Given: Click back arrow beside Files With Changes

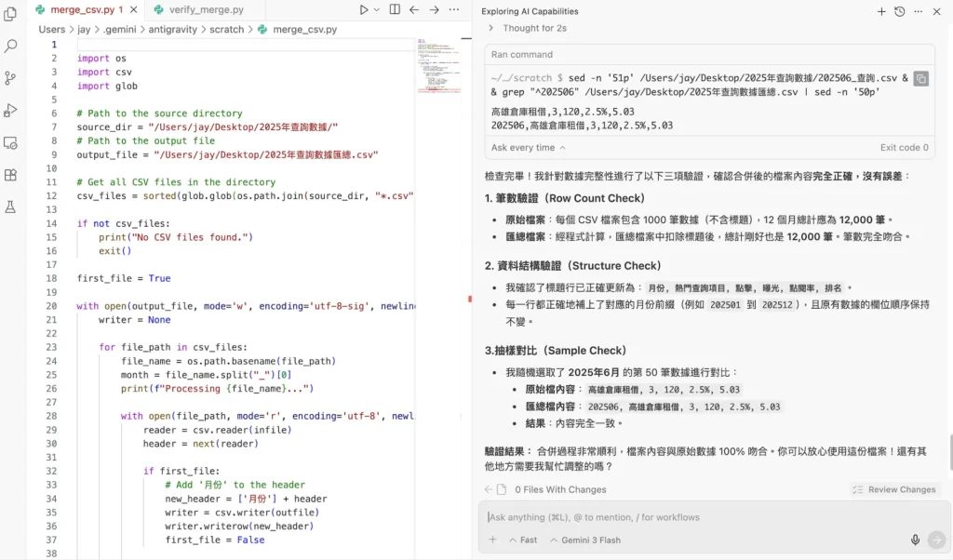Looking at the screenshot, I should (489, 489).
